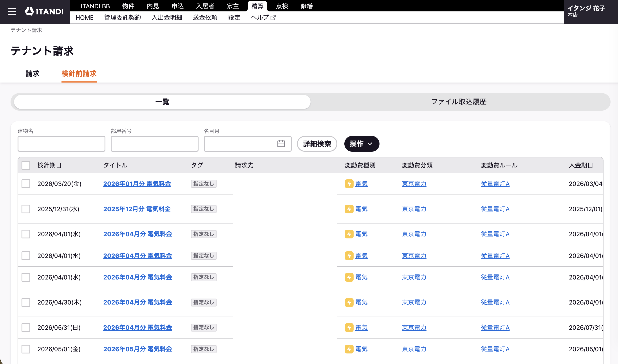Tick the checkbox for the 2026/05/31(日) row
This screenshot has height=364, width=618.
click(26, 328)
